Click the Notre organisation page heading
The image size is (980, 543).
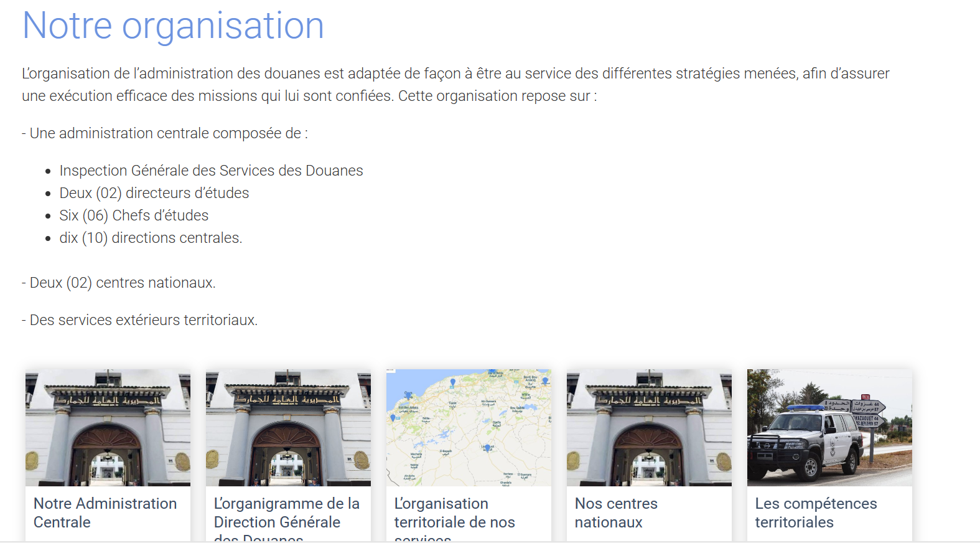[x=173, y=26]
